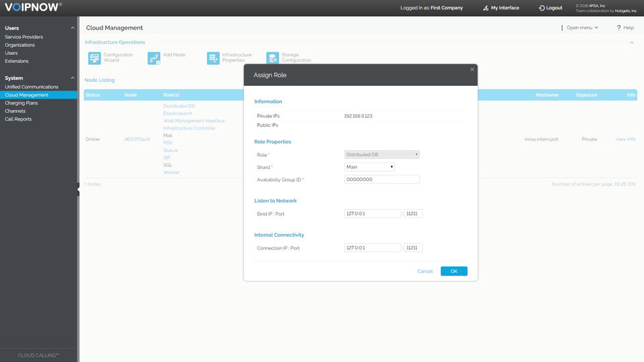Collapse the Users sidebar section

click(x=72, y=28)
